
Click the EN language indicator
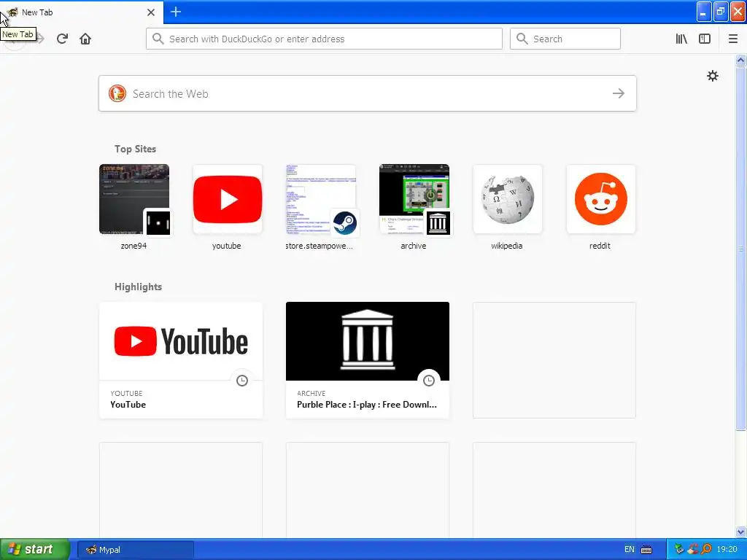point(630,550)
